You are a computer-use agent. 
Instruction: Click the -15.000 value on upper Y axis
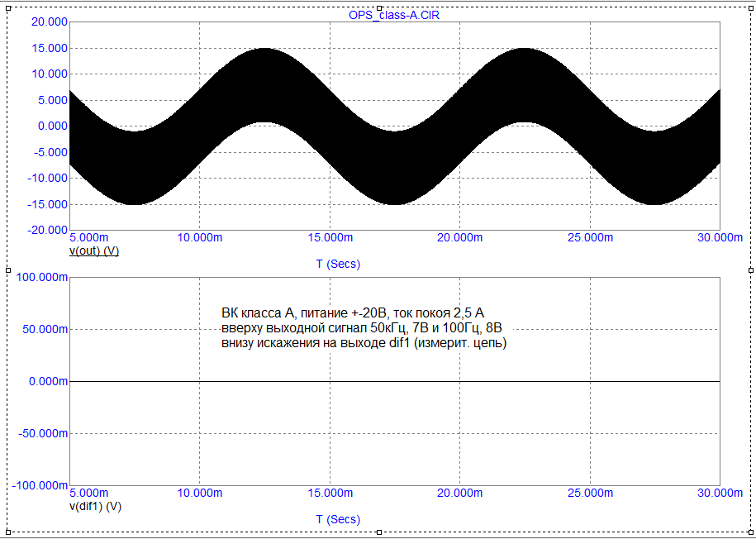(46, 203)
